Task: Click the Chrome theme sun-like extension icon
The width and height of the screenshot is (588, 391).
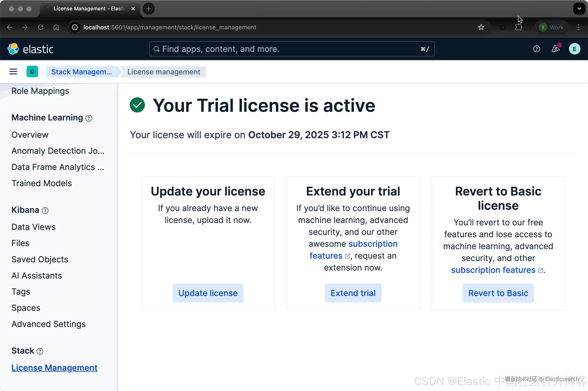Action: click(x=503, y=27)
